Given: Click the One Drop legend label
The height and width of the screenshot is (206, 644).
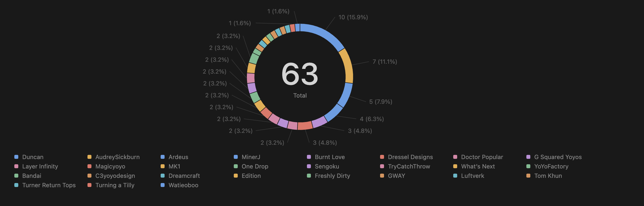Looking at the screenshot, I should pyautogui.click(x=255, y=166).
